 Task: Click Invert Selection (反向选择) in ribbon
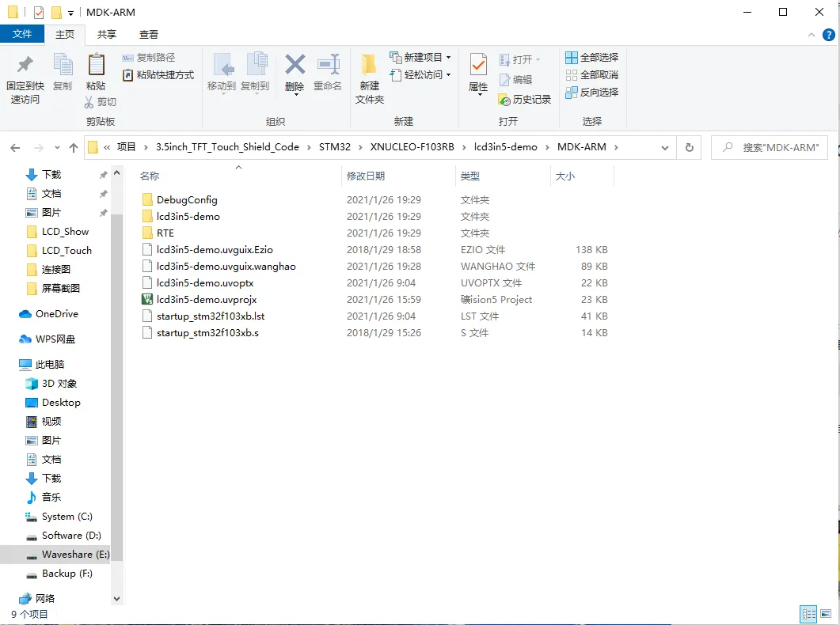point(592,92)
